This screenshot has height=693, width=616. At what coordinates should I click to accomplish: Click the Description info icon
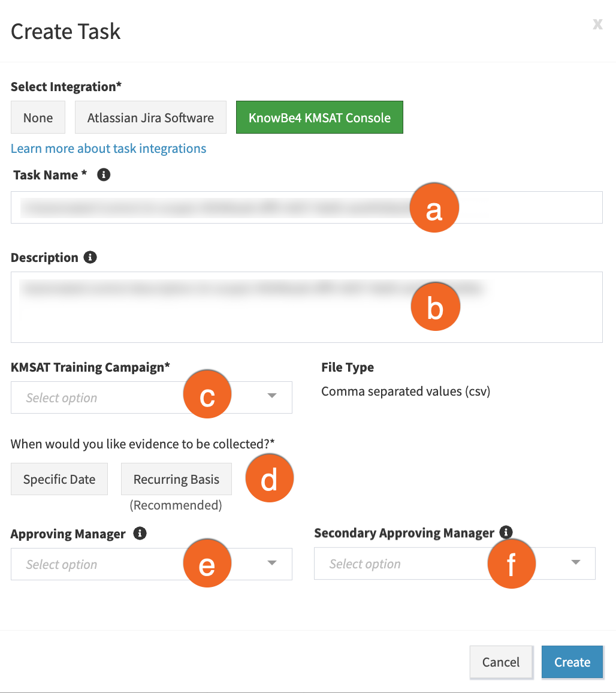tap(90, 257)
